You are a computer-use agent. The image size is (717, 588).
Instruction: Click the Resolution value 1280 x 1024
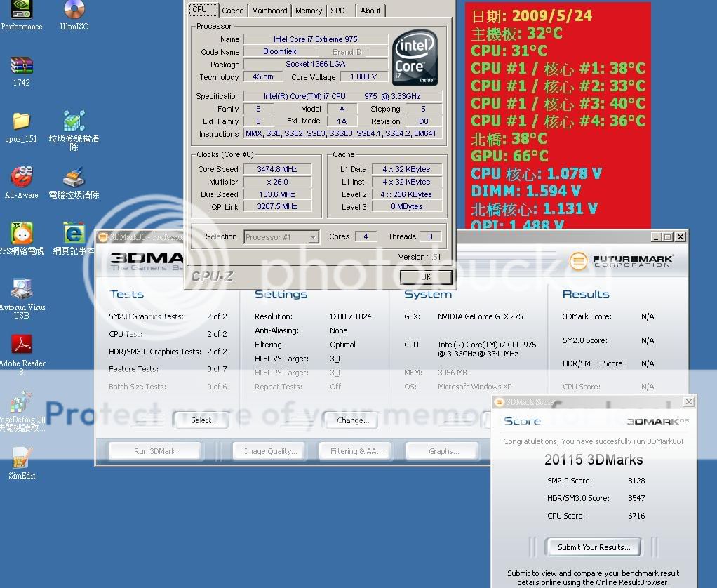pyautogui.click(x=350, y=316)
